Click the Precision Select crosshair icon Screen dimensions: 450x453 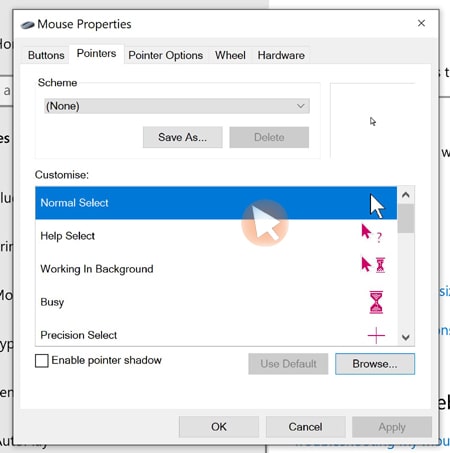click(x=376, y=335)
